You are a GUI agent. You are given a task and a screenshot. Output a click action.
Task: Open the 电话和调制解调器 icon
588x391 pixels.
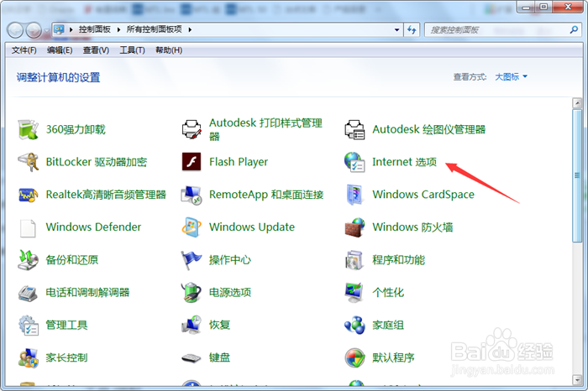28,293
